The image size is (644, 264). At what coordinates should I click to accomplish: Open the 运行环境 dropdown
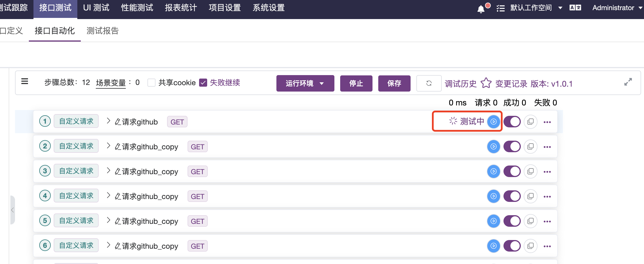click(x=305, y=83)
